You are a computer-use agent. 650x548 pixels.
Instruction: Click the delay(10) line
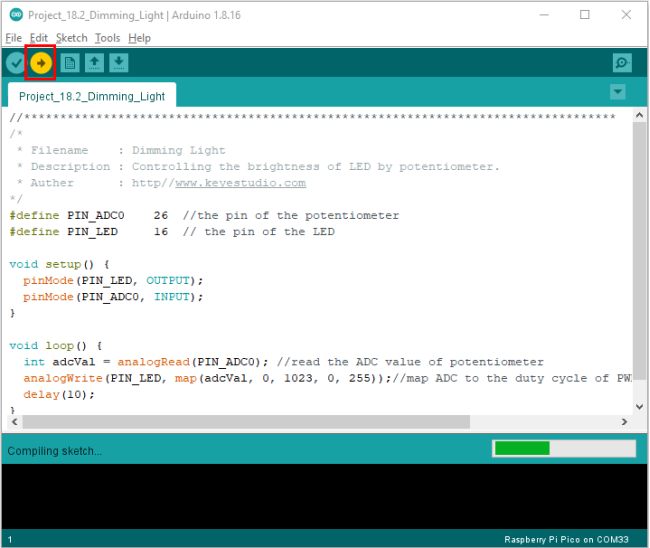point(58,394)
